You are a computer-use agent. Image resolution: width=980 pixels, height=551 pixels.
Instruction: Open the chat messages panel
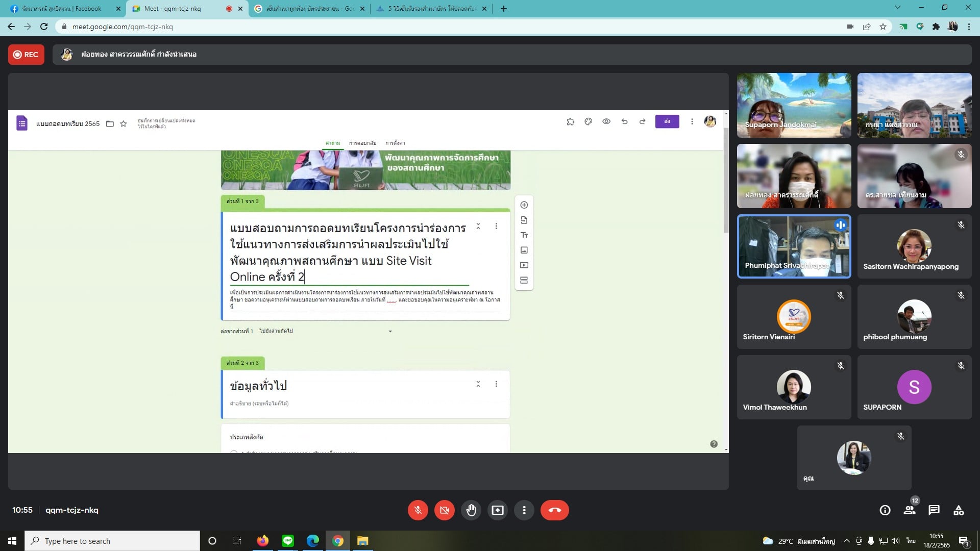[x=934, y=510]
